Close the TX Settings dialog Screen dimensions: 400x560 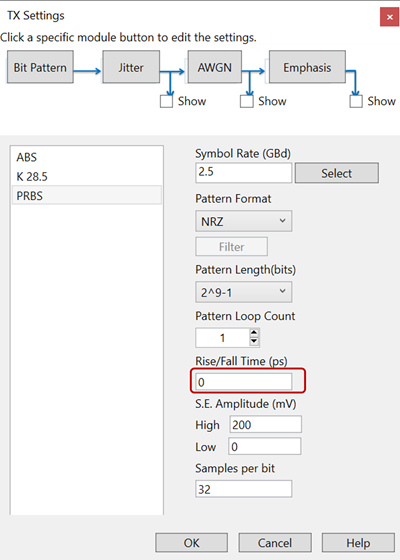(390, 17)
